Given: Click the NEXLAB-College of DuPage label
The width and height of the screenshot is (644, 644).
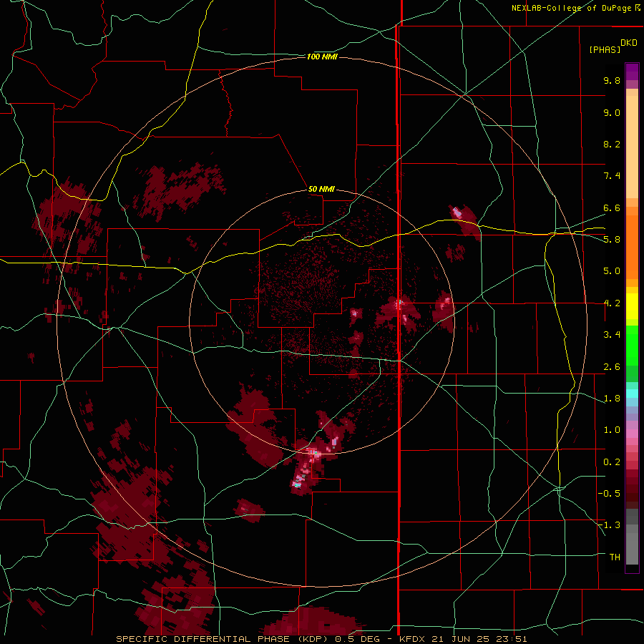Looking at the screenshot, I should coord(571,8).
